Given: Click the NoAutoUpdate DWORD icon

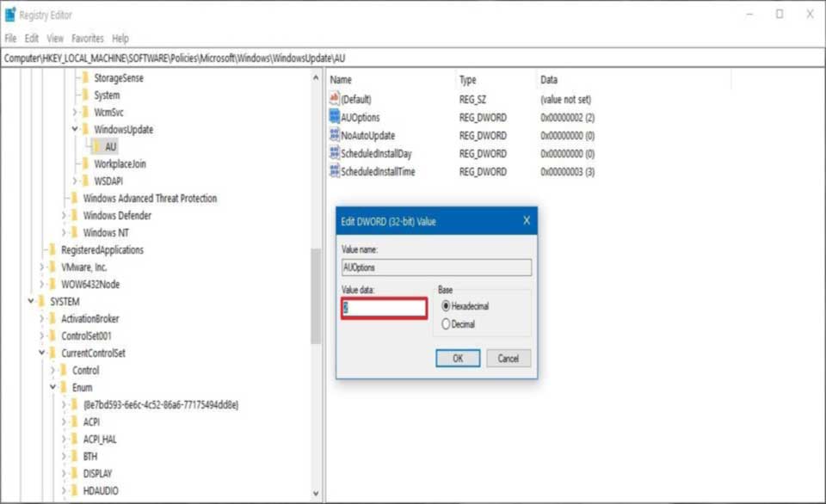Looking at the screenshot, I should tap(335, 135).
